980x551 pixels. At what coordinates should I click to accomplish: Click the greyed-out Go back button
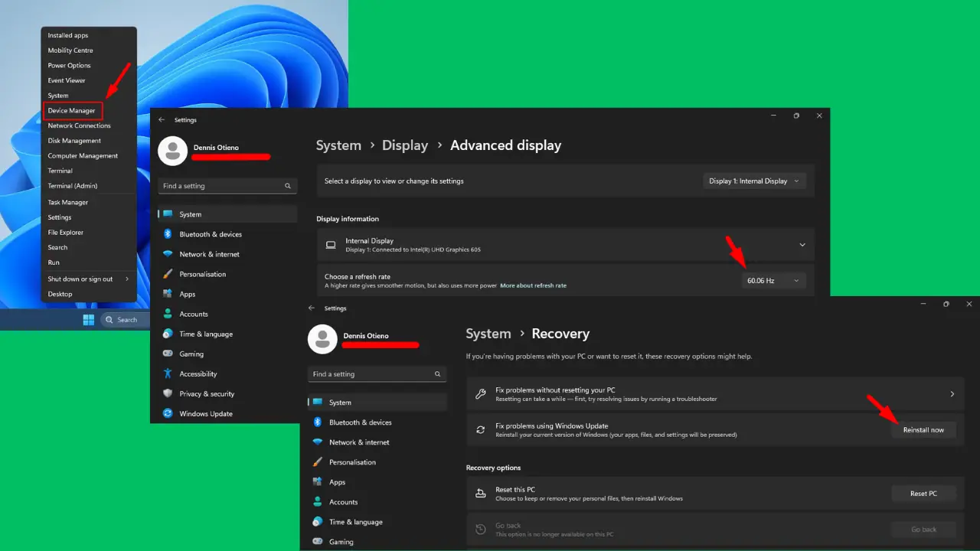coord(923,530)
